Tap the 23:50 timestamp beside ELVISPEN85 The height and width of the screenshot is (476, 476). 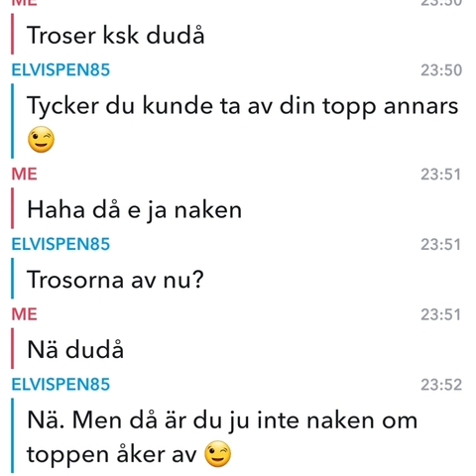pos(441,70)
